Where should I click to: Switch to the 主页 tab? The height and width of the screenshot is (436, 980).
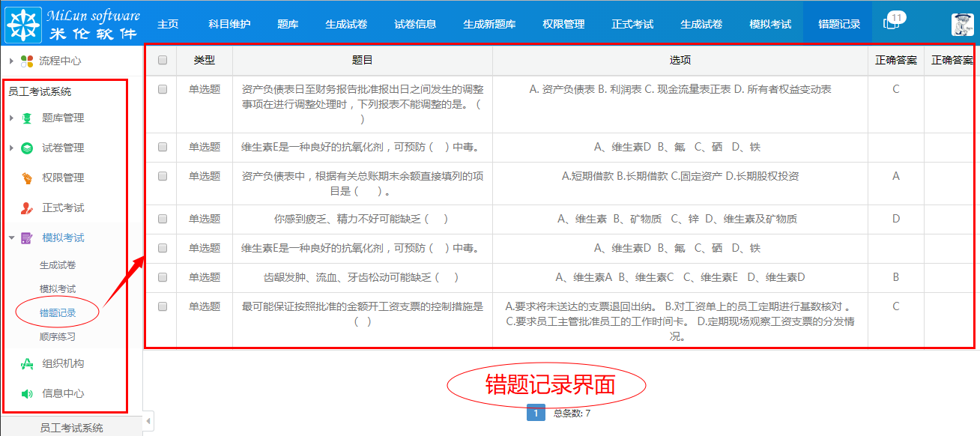pos(168,22)
